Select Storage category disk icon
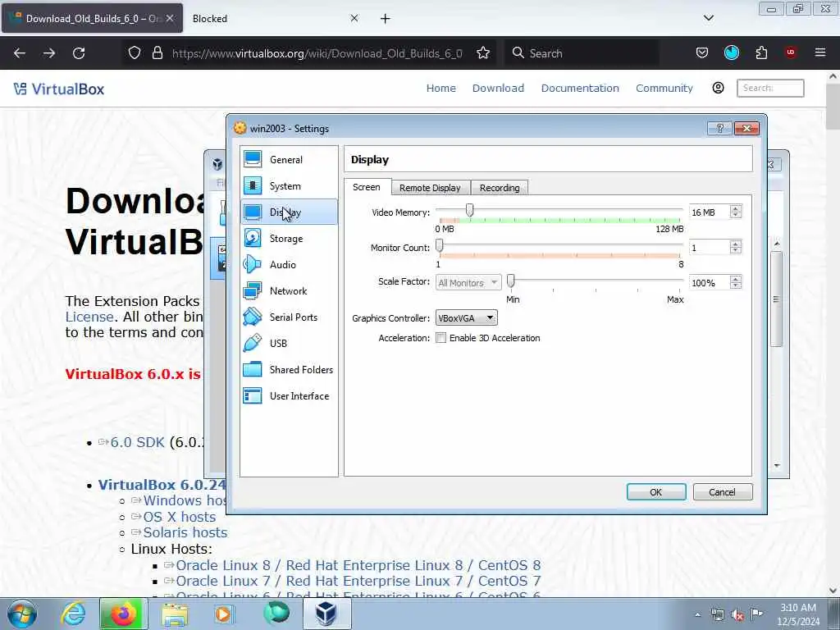The width and height of the screenshot is (840, 630). (253, 238)
